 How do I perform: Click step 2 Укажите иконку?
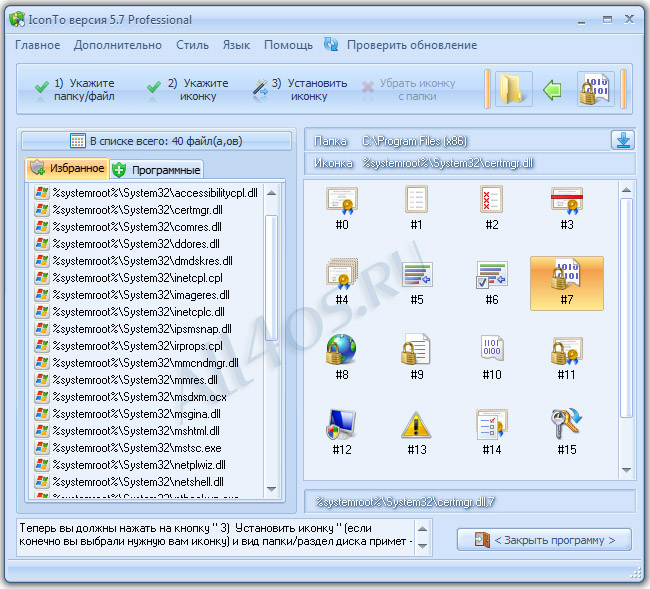[188, 90]
